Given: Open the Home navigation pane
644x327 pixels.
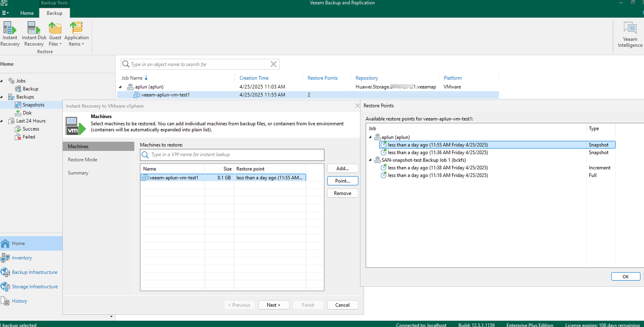Looking at the screenshot, I should (x=31, y=243).
